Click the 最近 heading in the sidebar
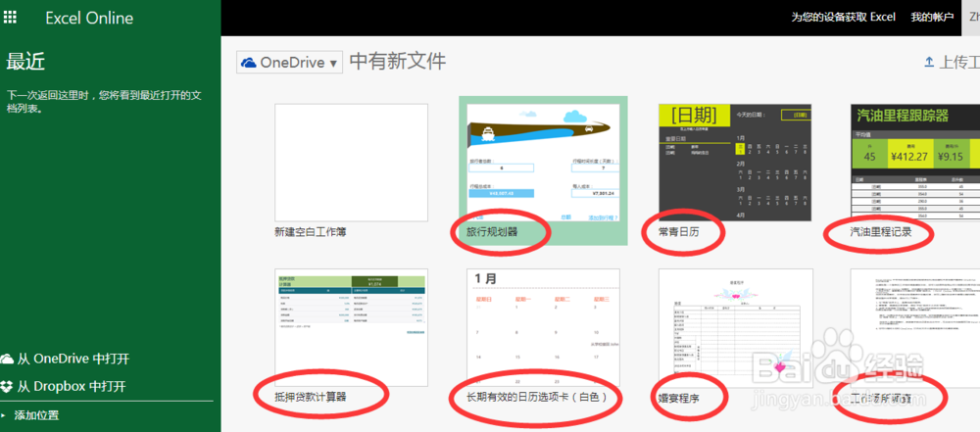Viewport: 980px width, 432px height. pos(25,62)
